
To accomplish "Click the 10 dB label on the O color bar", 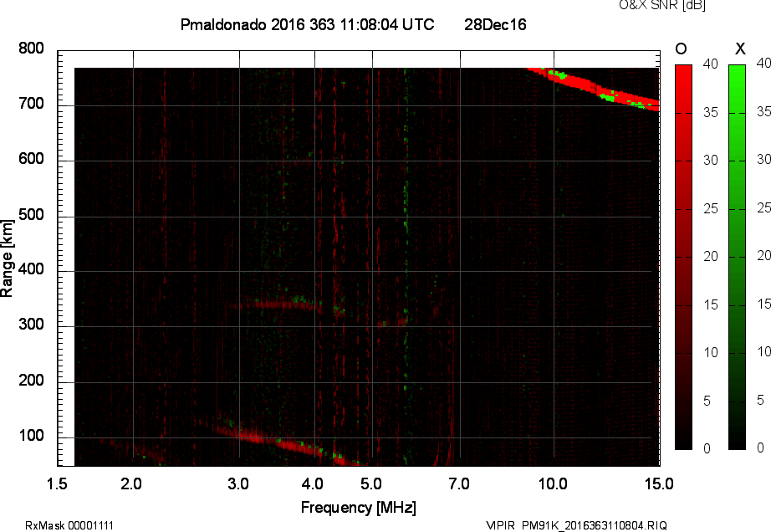I will click(x=711, y=352).
